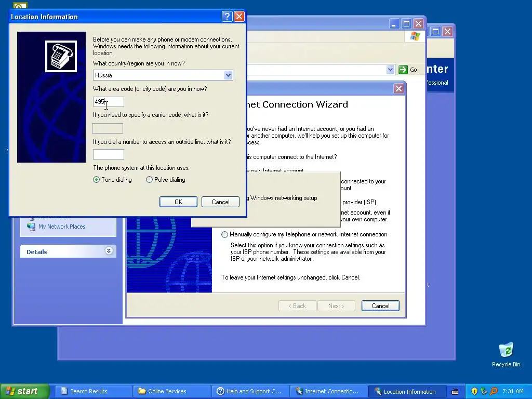Expand the Details panel chevron
Image resolution: width=532 pixels, height=399 pixels.
tap(109, 251)
